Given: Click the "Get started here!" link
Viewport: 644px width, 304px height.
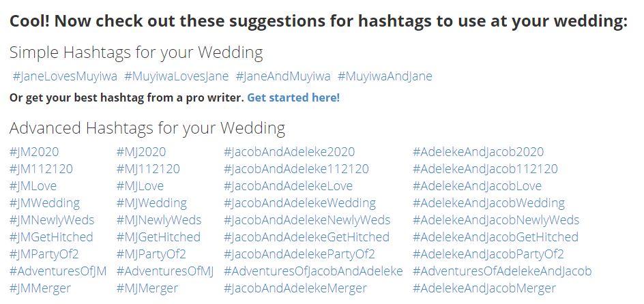Looking at the screenshot, I should point(293,97).
